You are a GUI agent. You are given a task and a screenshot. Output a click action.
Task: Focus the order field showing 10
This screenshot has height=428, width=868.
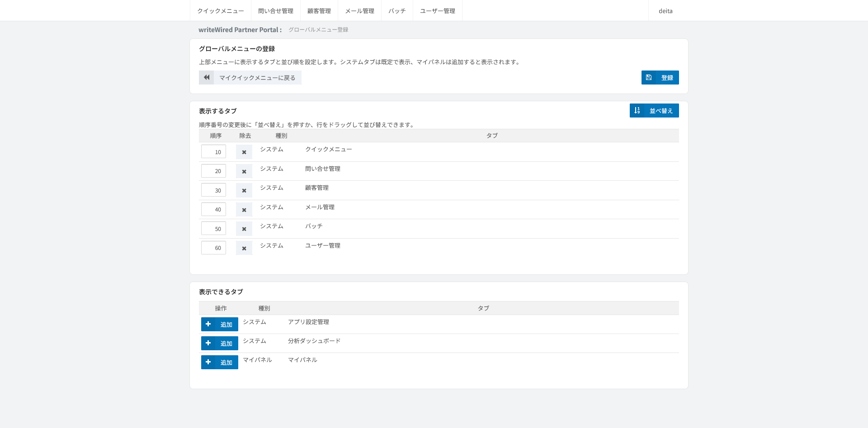pyautogui.click(x=213, y=152)
